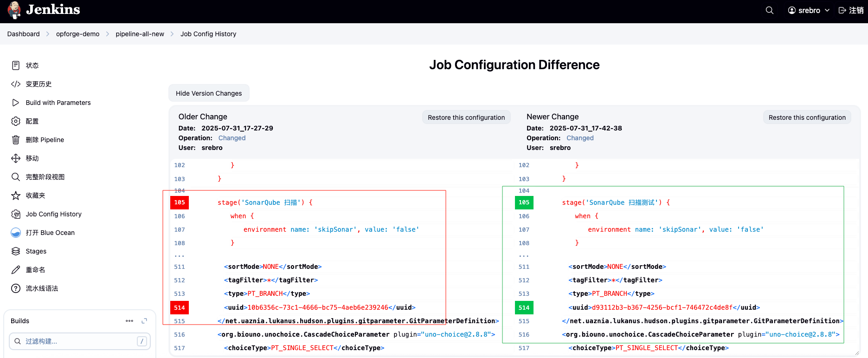The height and width of the screenshot is (358, 868).
Task: Open 变更历史 code changes icon
Action: 16,84
